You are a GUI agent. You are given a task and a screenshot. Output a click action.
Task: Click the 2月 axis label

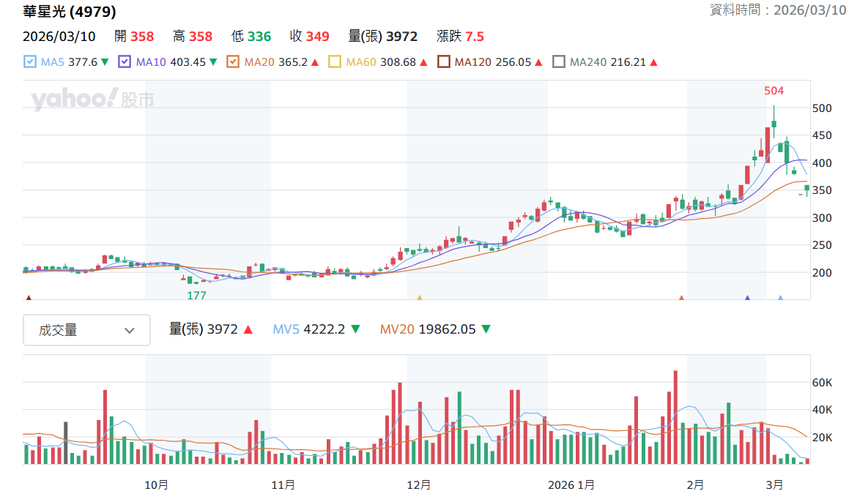[x=695, y=485]
